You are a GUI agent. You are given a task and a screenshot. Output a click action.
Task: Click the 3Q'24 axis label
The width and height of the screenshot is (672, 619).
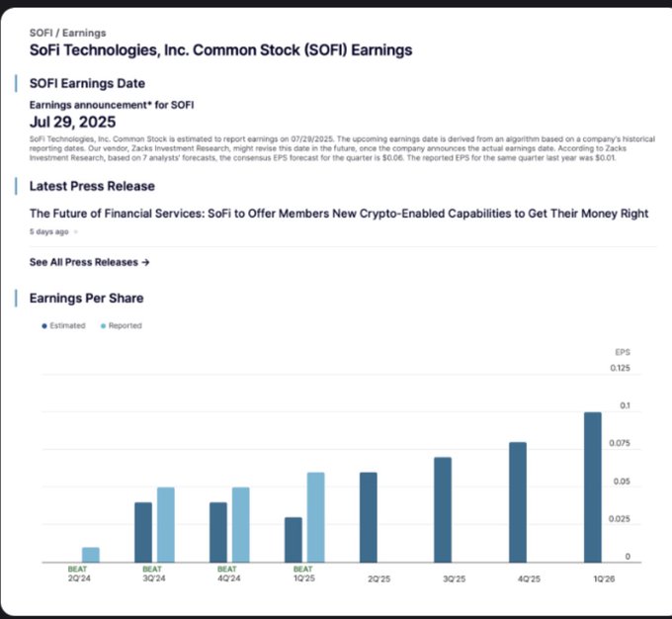tap(154, 578)
